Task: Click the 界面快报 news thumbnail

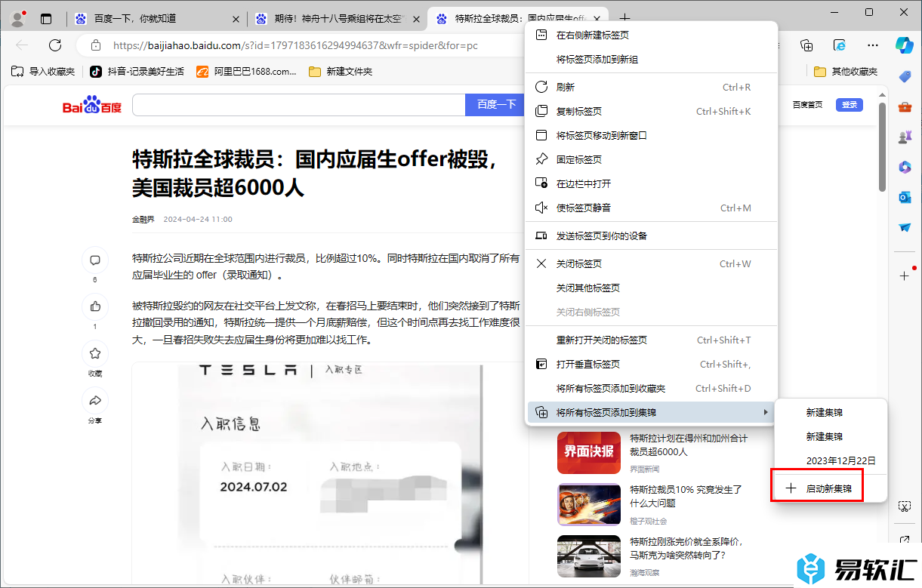Action: 589,452
